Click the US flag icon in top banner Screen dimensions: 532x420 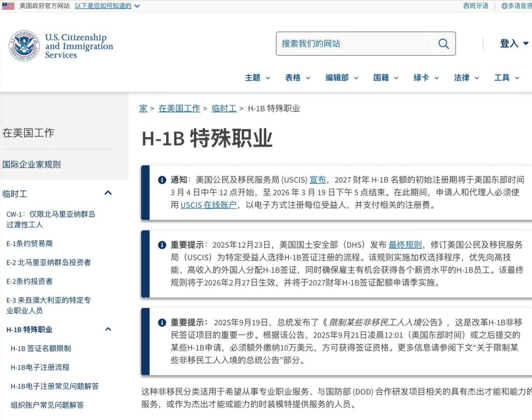pyautogui.click(x=8, y=6)
